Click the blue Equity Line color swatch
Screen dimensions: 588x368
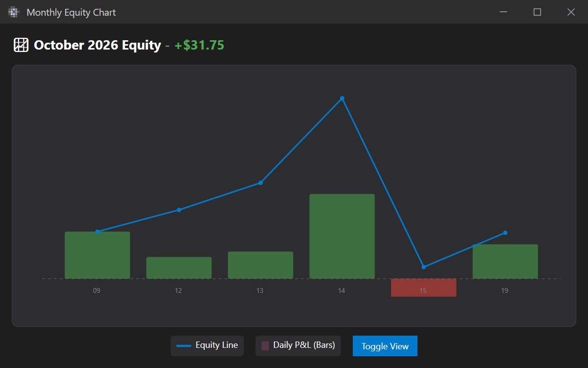click(x=183, y=346)
